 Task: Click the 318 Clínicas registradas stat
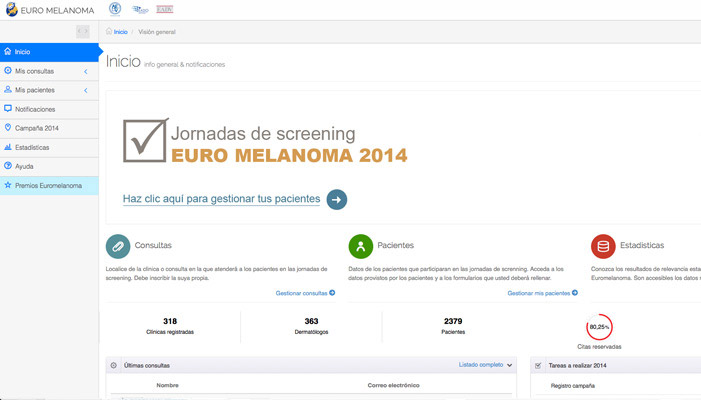[x=170, y=326]
